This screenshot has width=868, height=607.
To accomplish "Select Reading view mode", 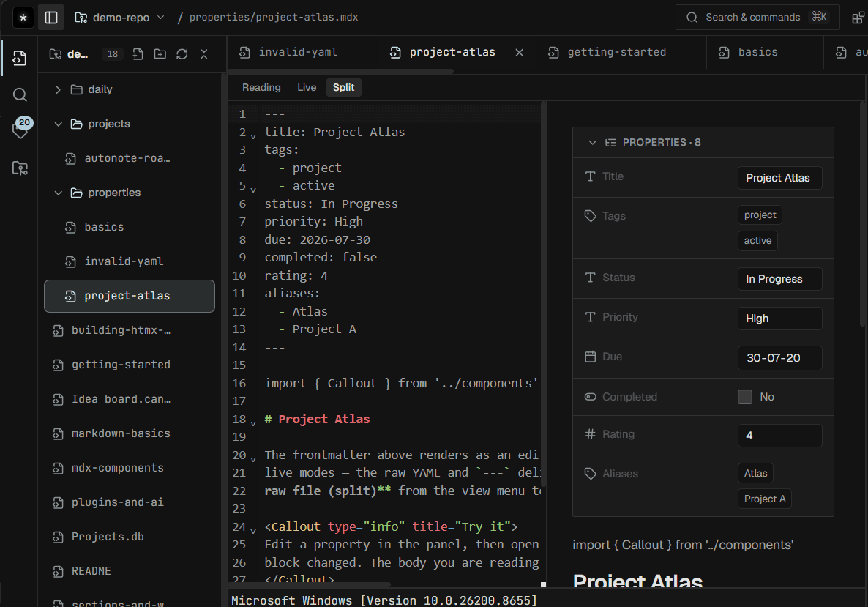I will pyautogui.click(x=261, y=88).
